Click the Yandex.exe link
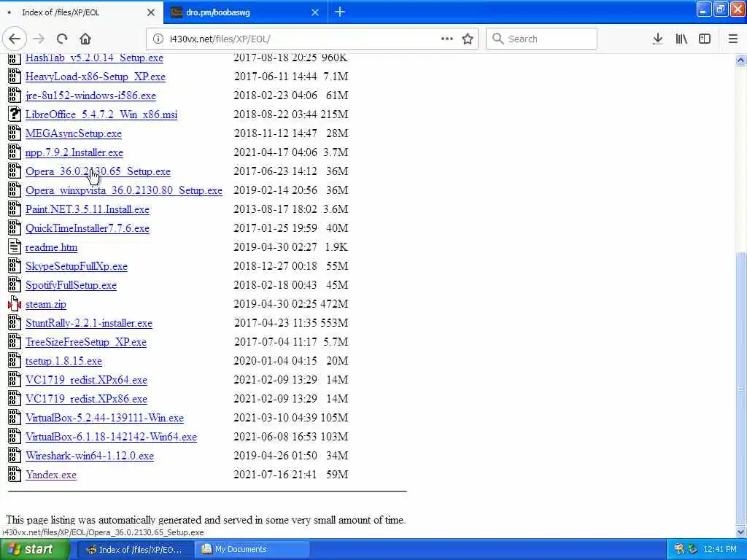This screenshot has width=747, height=560. pyautogui.click(x=51, y=474)
